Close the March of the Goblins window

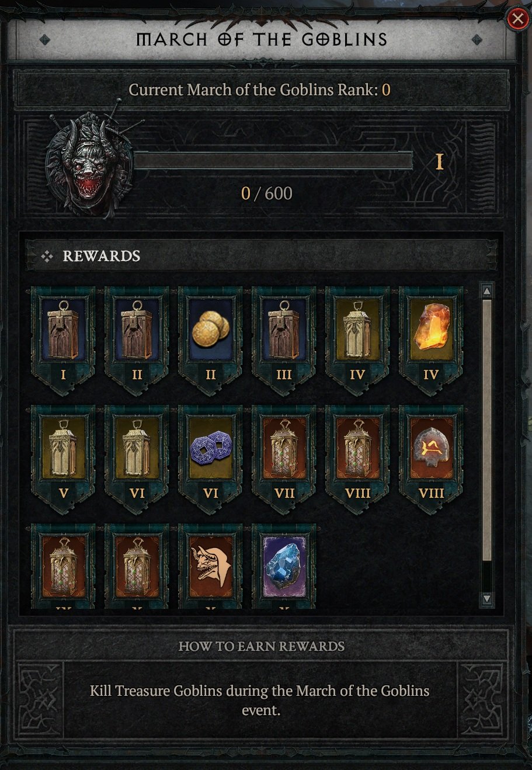click(x=517, y=19)
